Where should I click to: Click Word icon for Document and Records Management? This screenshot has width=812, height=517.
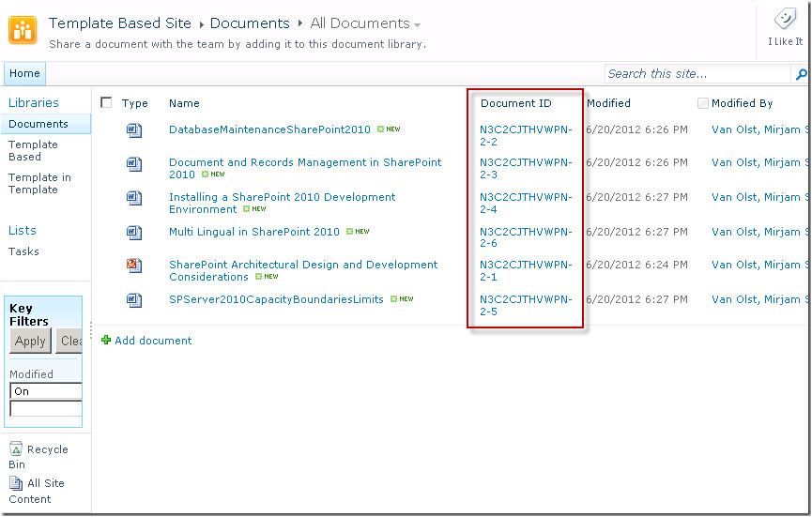click(x=134, y=164)
